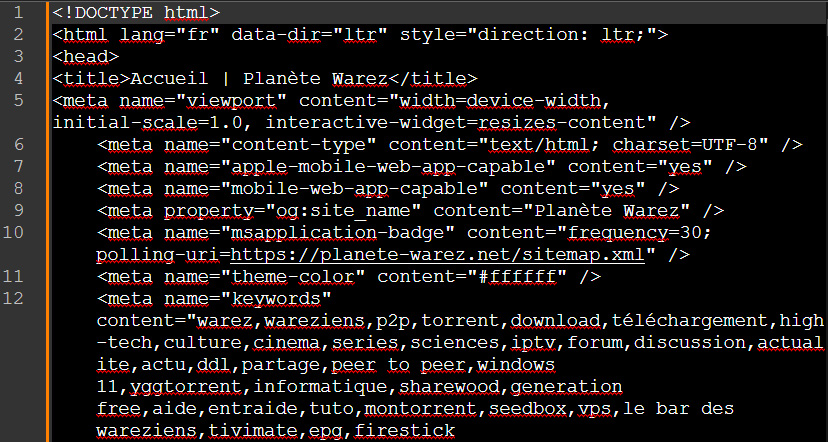Click the keyword firestick
Viewport: 828px width, 442px height.
point(404,431)
